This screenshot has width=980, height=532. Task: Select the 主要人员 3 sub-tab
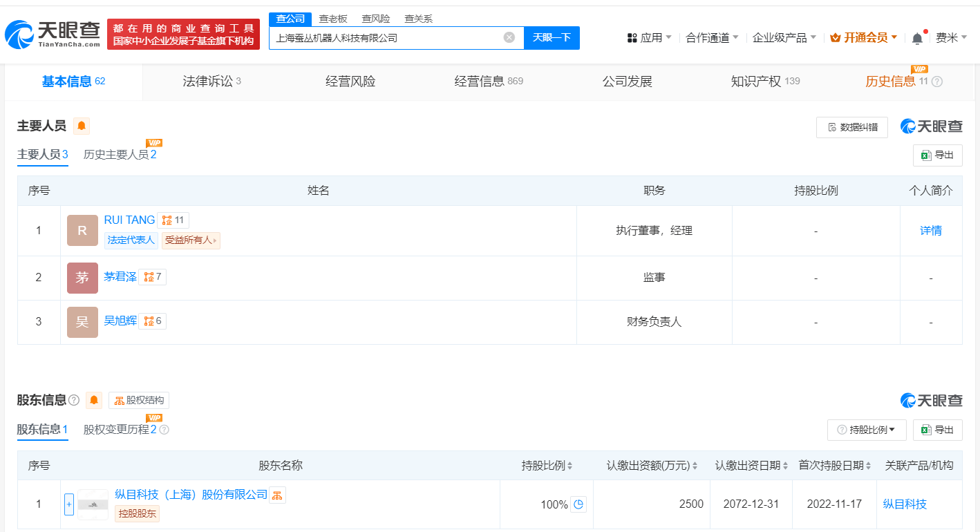tap(43, 155)
